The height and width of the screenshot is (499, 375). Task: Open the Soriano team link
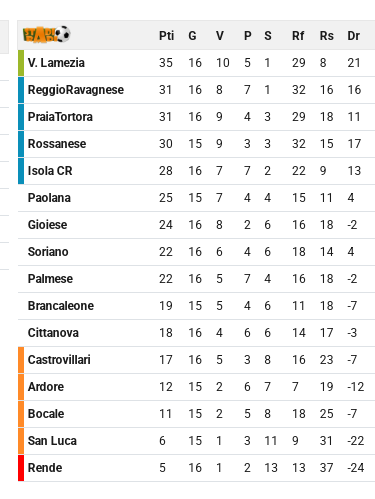click(48, 252)
